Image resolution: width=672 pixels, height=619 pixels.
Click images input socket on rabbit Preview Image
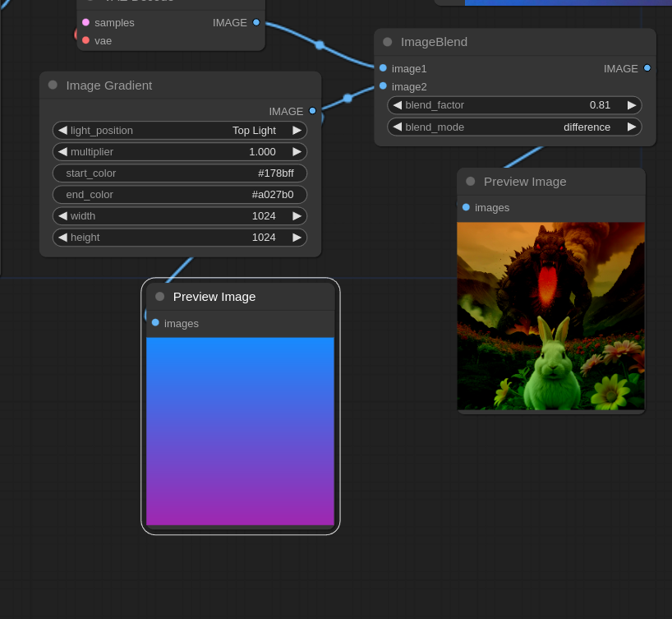pyautogui.click(x=466, y=207)
